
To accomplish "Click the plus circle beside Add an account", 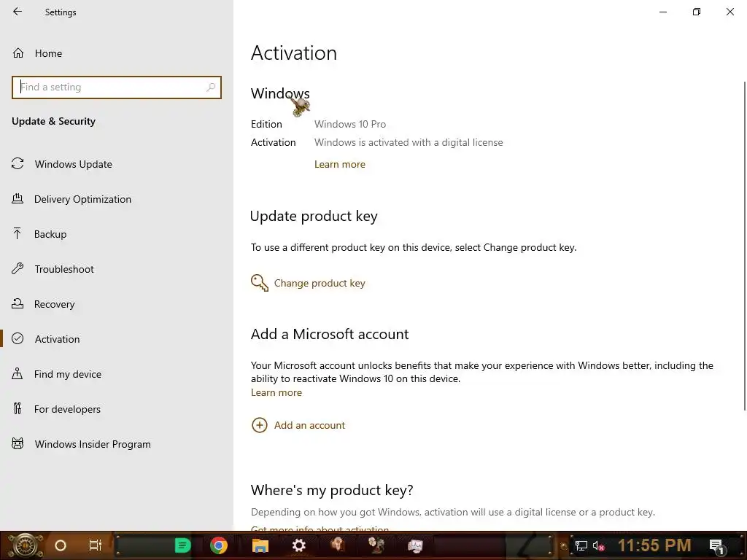I will (x=260, y=425).
